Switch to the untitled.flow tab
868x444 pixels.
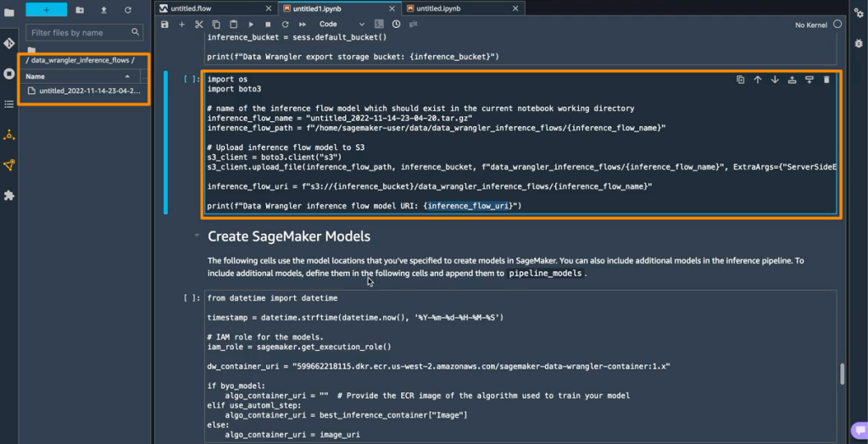coord(191,8)
